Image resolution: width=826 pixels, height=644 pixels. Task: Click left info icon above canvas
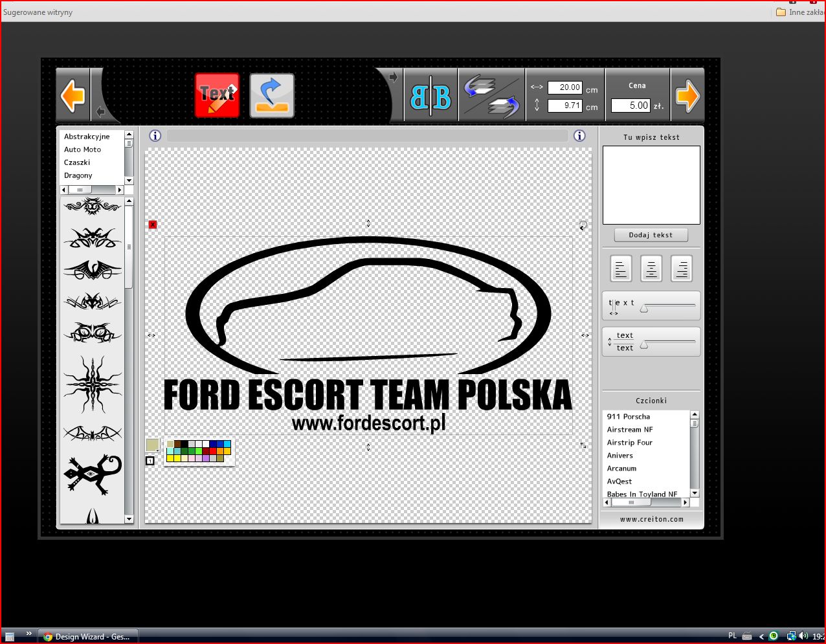pos(155,135)
